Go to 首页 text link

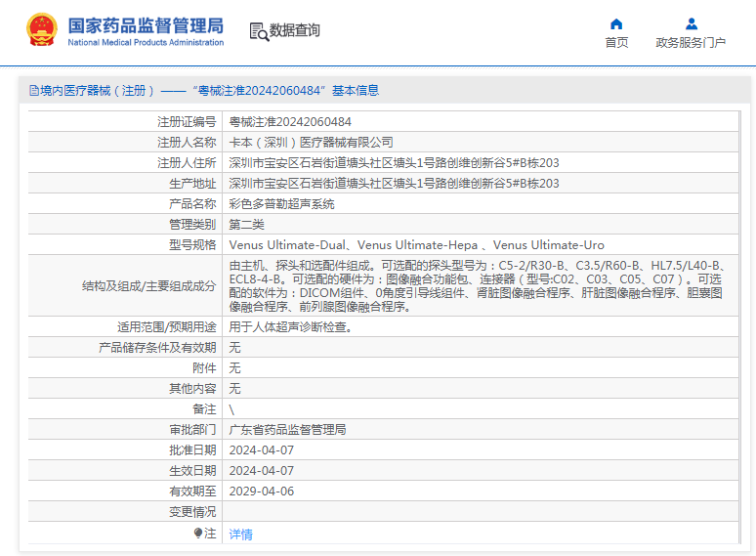pyautogui.click(x=616, y=43)
